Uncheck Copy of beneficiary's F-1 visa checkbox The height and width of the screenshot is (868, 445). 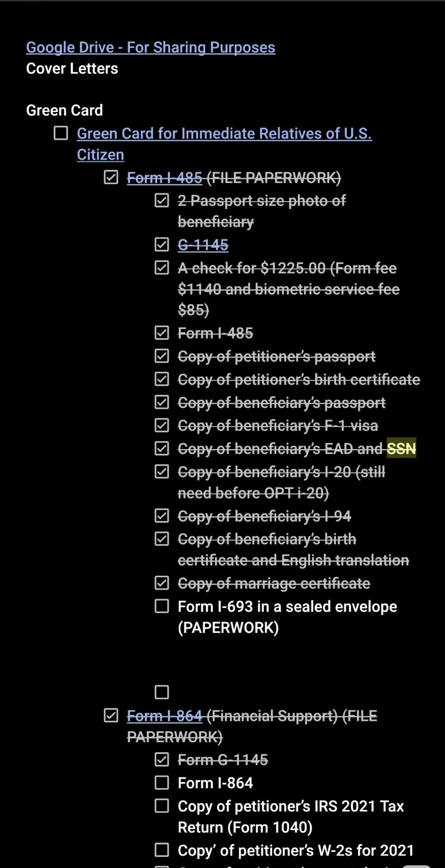click(162, 425)
